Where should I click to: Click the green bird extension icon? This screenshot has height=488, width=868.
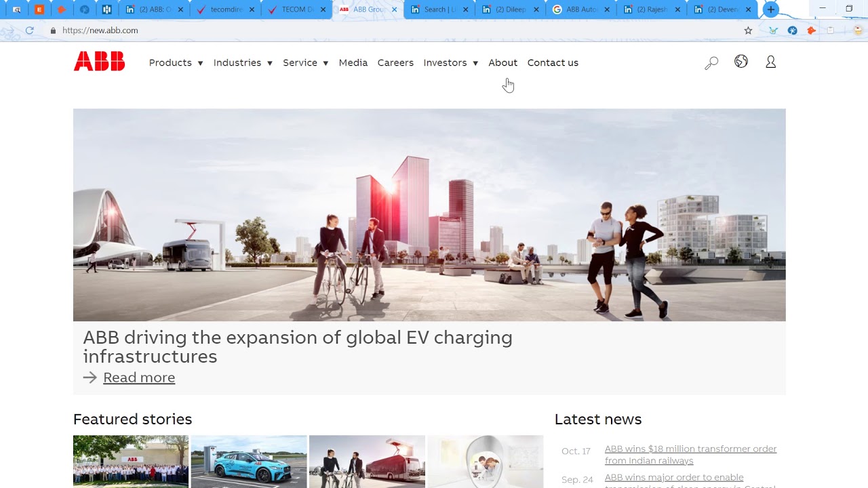tap(773, 30)
